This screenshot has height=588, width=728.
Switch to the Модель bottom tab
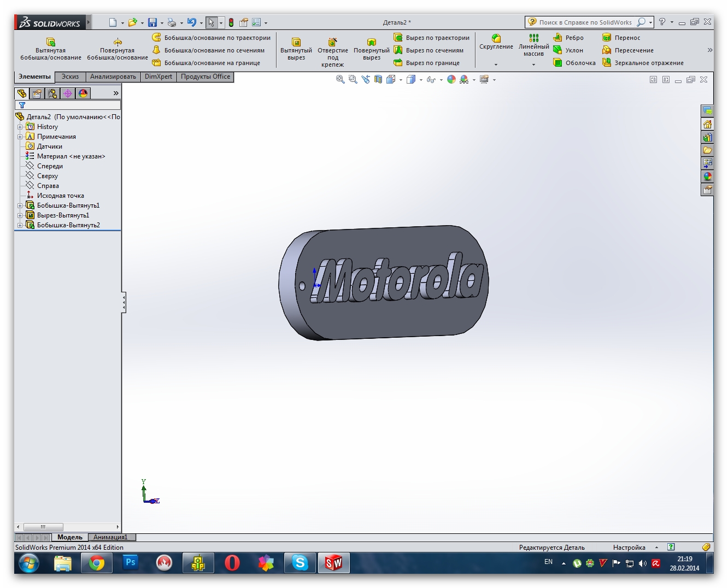point(70,537)
